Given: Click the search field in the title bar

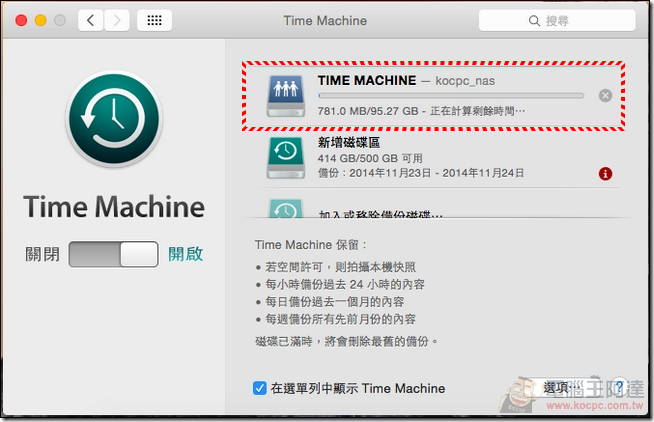Looking at the screenshot, I should pos(557,20).
